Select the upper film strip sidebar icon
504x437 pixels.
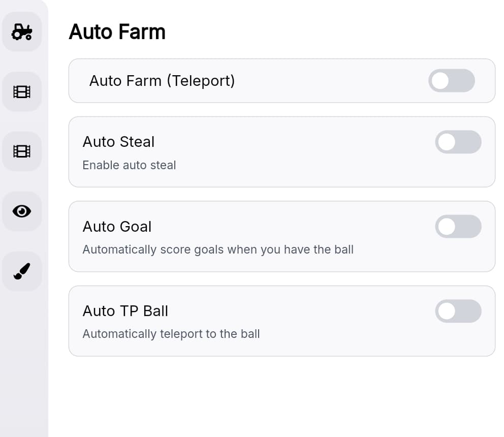pyautogui.click(x=22, y=91)
